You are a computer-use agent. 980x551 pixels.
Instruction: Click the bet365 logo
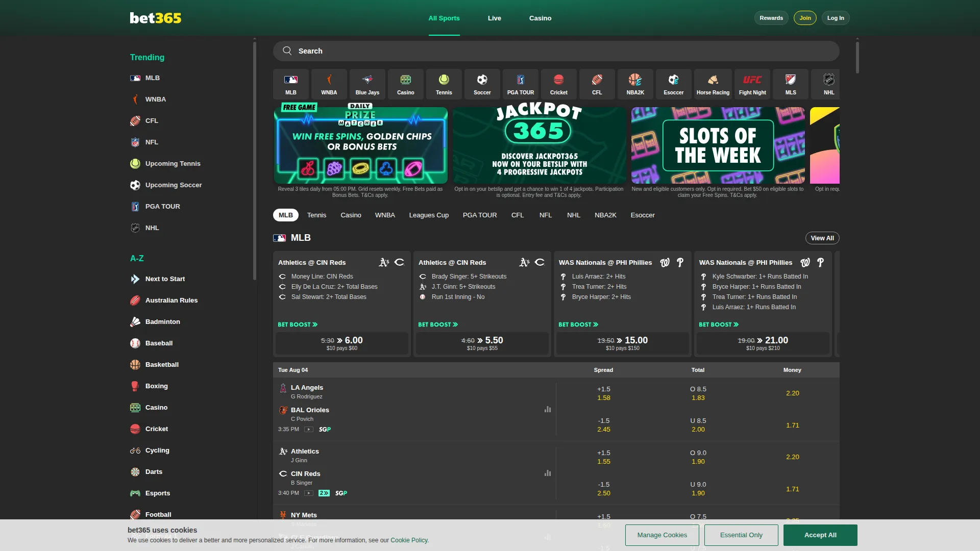(156, 18)
